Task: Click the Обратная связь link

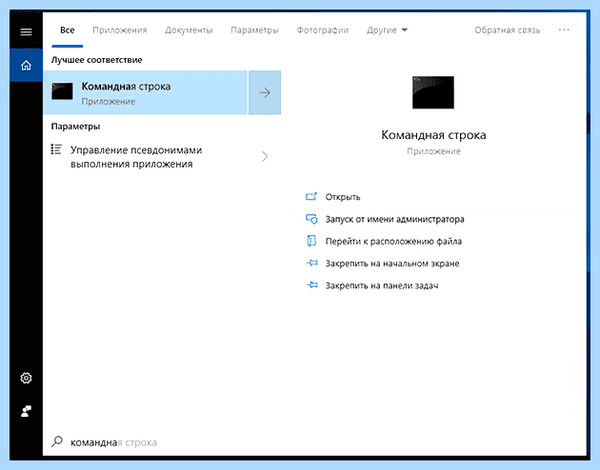Action: pos(507,30)
